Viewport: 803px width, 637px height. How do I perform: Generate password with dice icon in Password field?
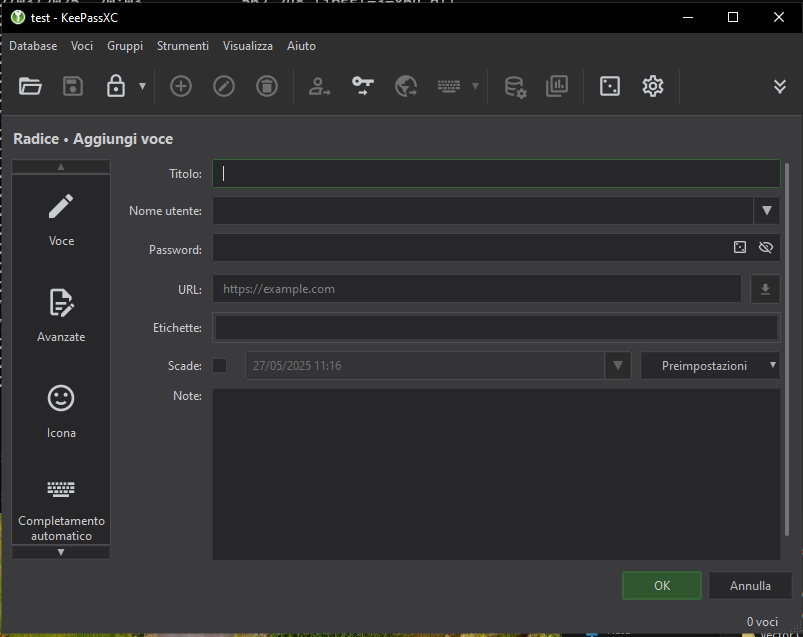(740, 247)
